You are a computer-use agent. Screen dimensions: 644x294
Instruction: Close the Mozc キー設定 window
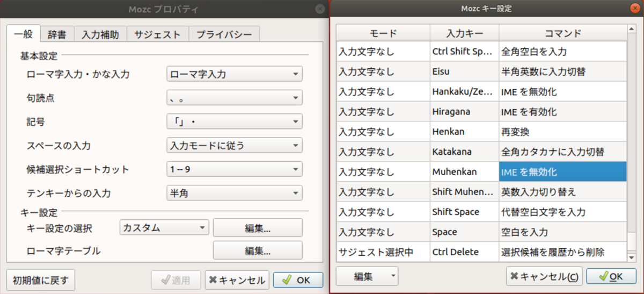[x=634, y=9]
